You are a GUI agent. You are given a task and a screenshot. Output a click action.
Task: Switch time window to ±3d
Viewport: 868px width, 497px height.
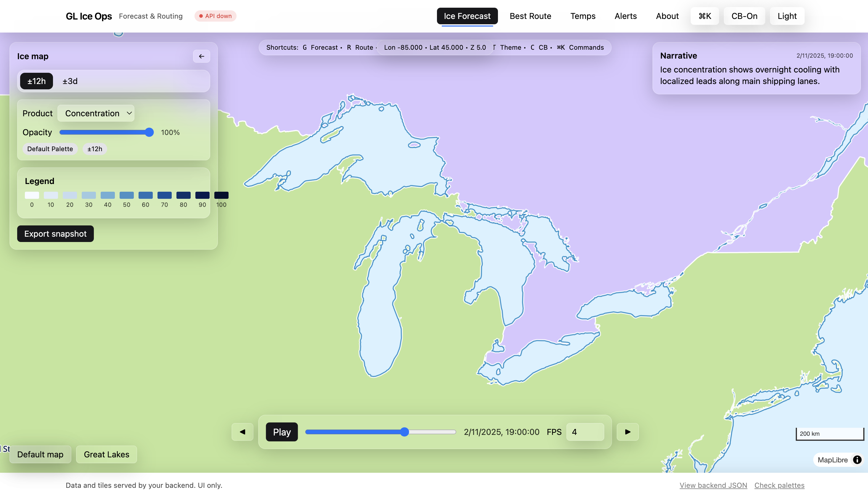70,81
